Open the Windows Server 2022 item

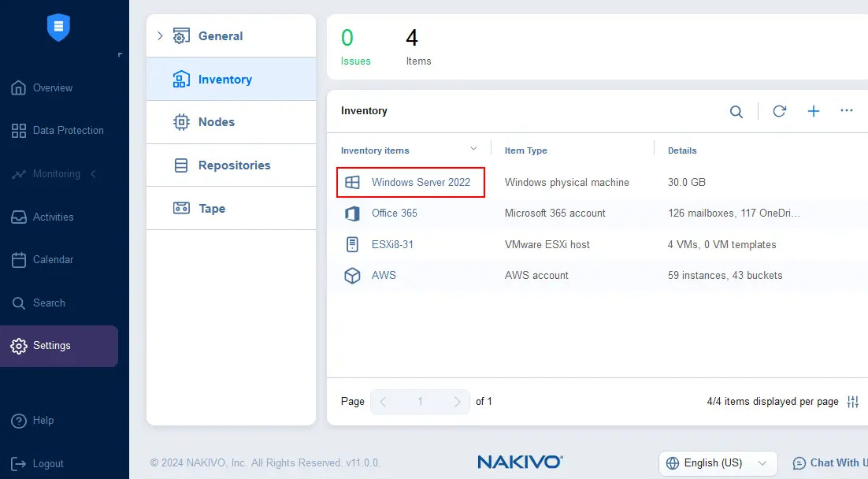click(421, 183)
